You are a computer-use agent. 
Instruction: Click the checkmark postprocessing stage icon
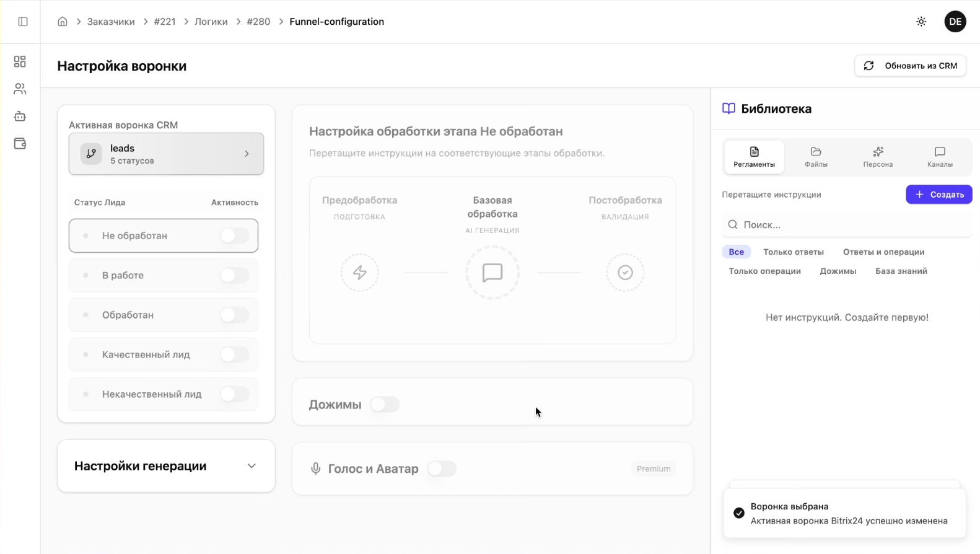tap(625, 273)
